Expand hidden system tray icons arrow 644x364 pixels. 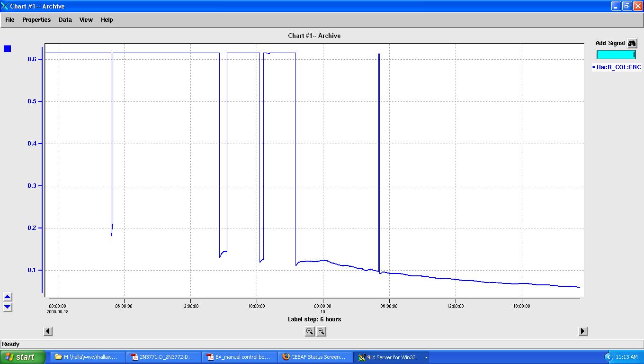pyautogui.click(x=608, y=357)
